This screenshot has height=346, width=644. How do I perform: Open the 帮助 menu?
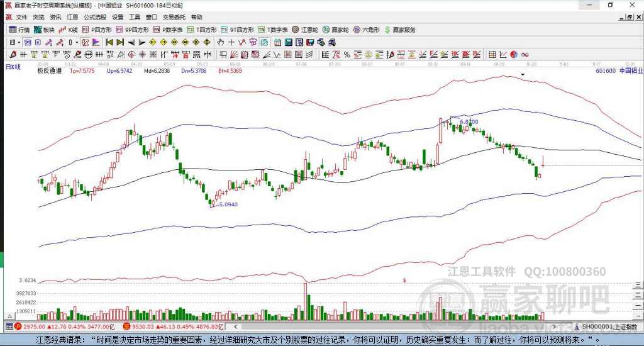point(197,17)
